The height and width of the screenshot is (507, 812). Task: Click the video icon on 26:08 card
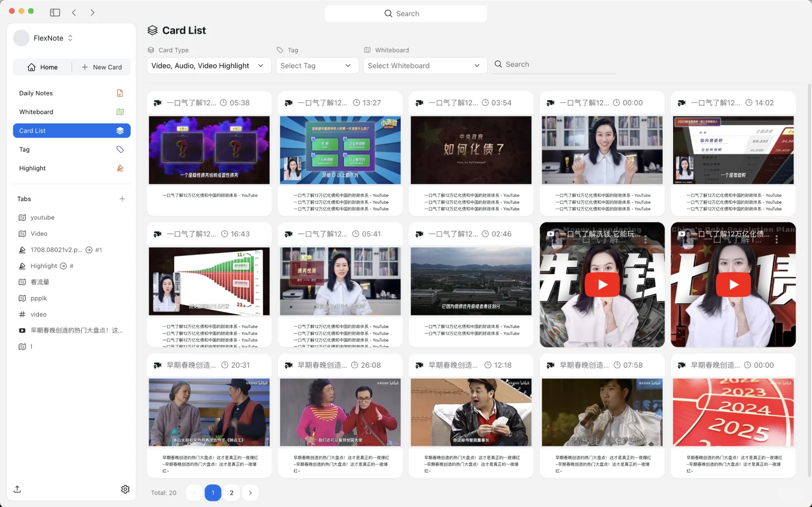point(289,365)
